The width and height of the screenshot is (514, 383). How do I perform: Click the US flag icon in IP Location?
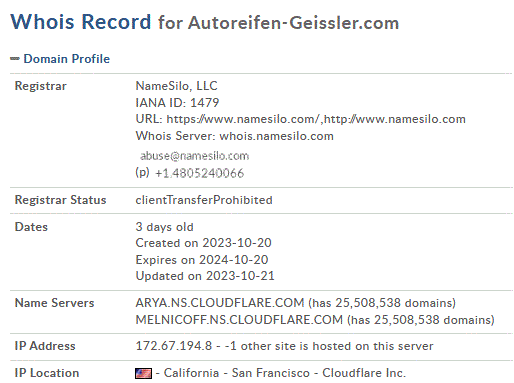pyautogui.click(x=143, y=373)
